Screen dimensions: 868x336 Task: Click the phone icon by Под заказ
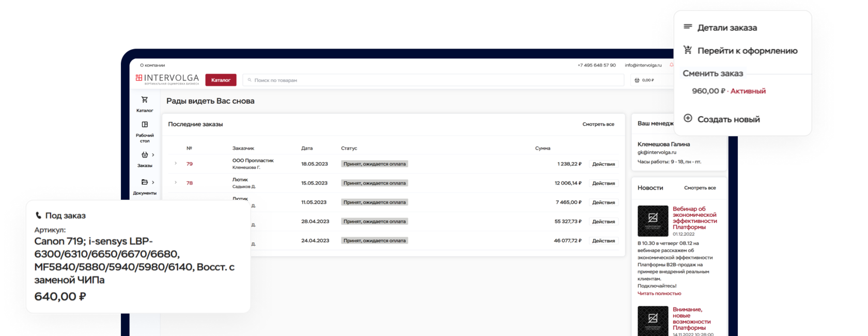[38, 215]
